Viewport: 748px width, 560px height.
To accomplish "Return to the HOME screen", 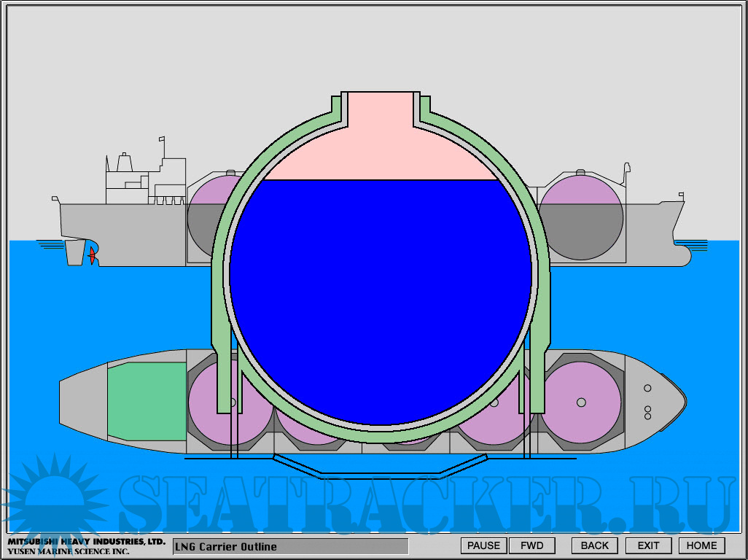I will pos(701,545).
